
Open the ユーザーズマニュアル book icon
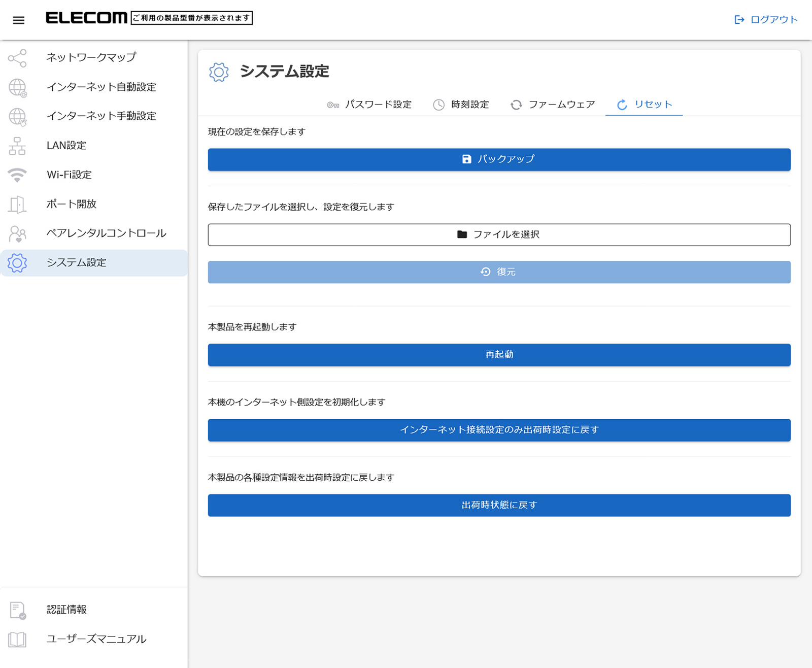(x=17, y=640)
